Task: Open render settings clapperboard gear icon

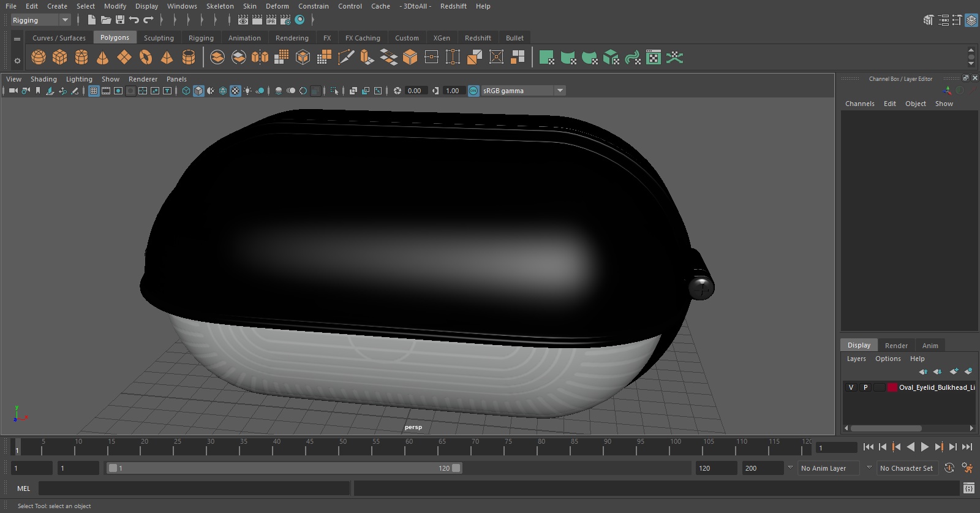Action: [285, 20]
